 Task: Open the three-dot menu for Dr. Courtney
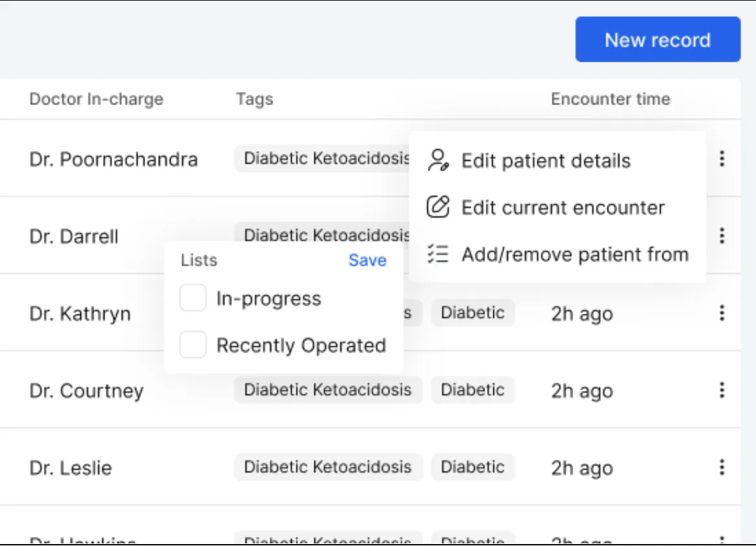tap(722, 390)
